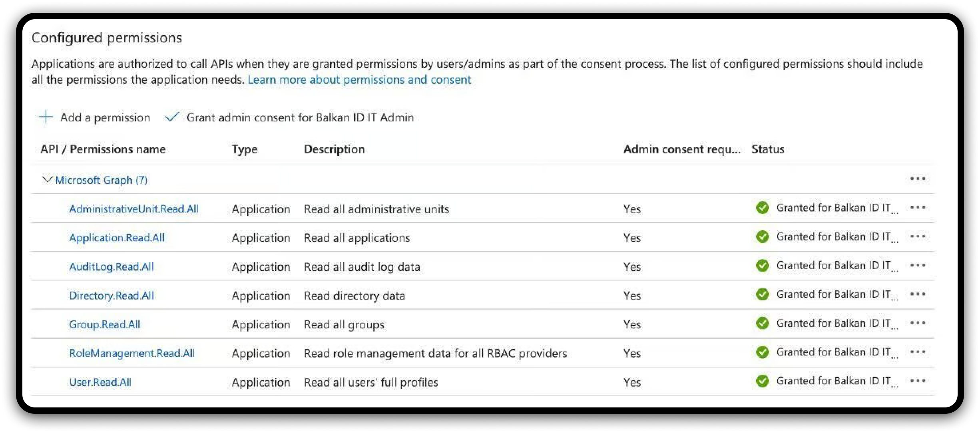This screenshot has width=980, height=433.
Task: Click the Microsoft Graph (7) API link
Action: [x=101, y=180]
